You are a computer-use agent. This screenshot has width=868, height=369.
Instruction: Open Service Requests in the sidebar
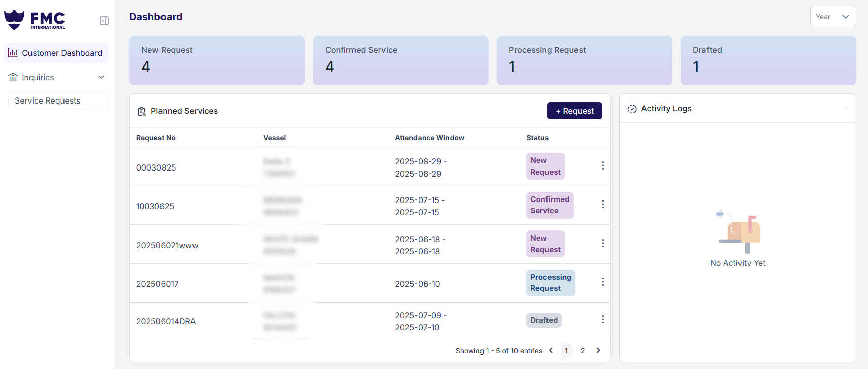(x=48, y=100)
